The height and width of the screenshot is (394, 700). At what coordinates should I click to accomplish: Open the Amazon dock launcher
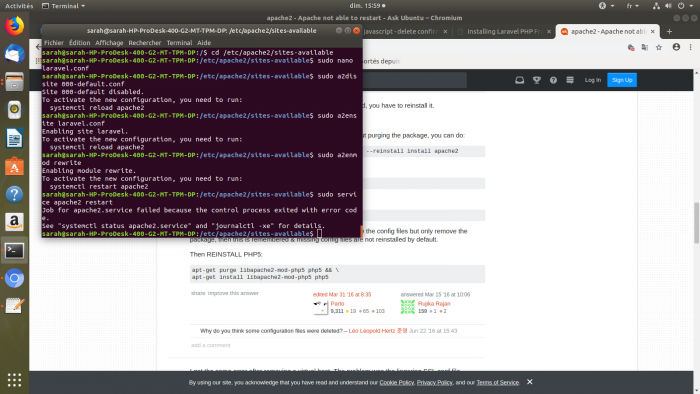click(x=14, y=222)
